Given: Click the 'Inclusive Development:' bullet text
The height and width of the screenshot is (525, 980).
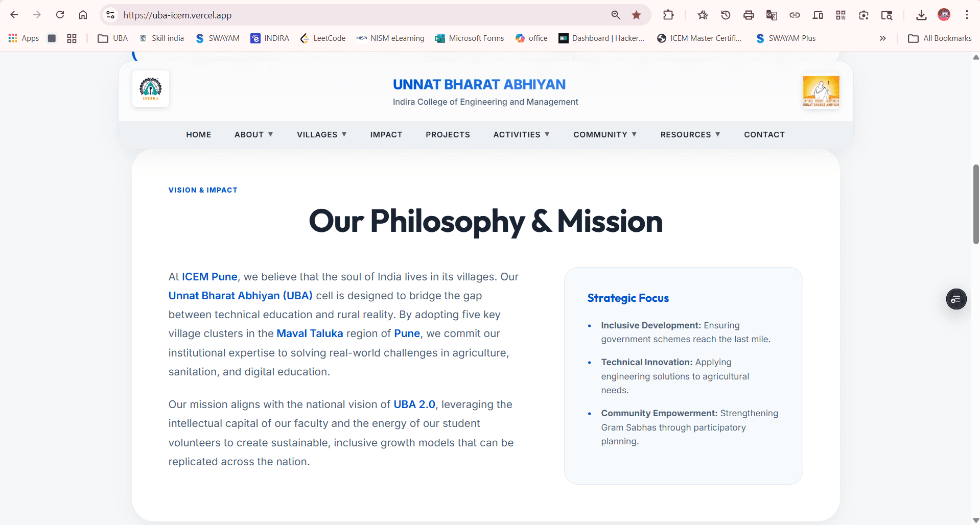Looking at the screenshot, I should [651, 325].
